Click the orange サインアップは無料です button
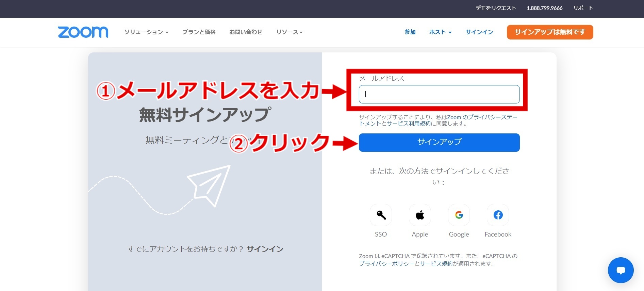 point(550,32)
